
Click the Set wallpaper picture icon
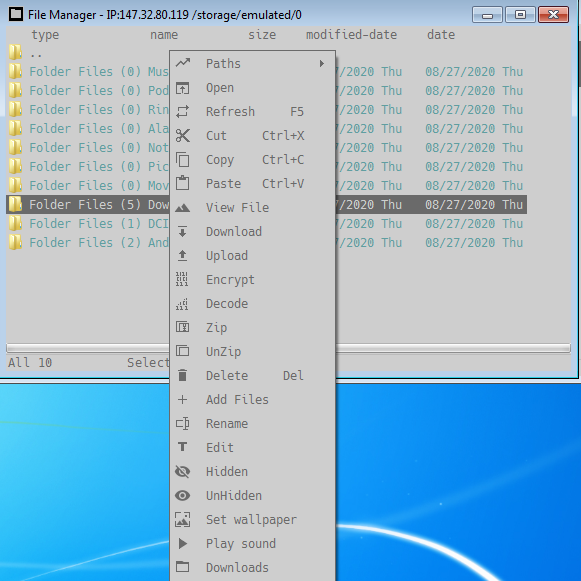click(183, 519)
